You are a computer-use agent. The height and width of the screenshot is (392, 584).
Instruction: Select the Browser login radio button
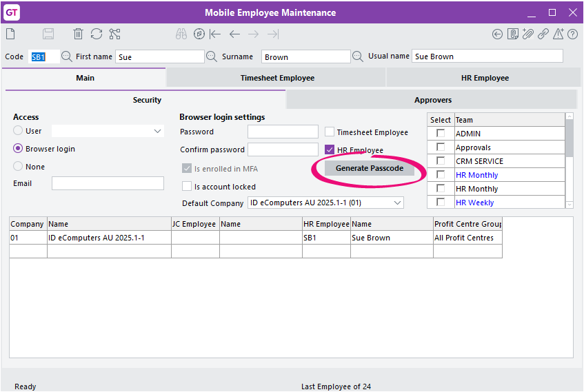(x=18, y=149)
